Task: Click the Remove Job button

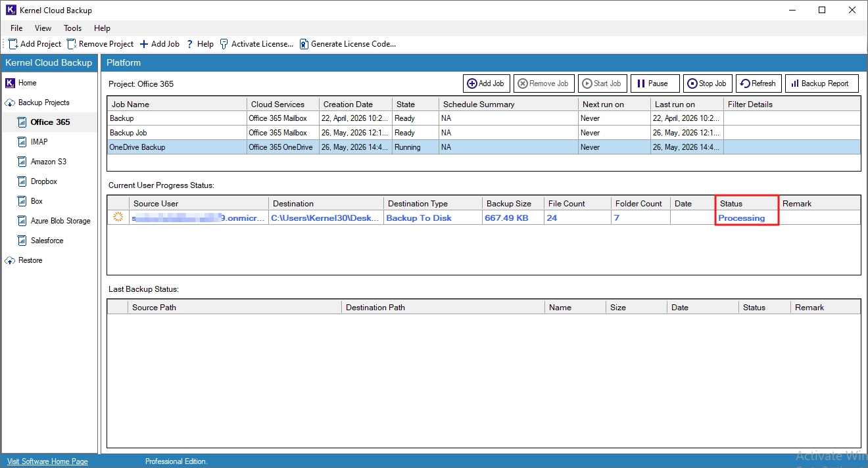Action: [x=544, y=83]
